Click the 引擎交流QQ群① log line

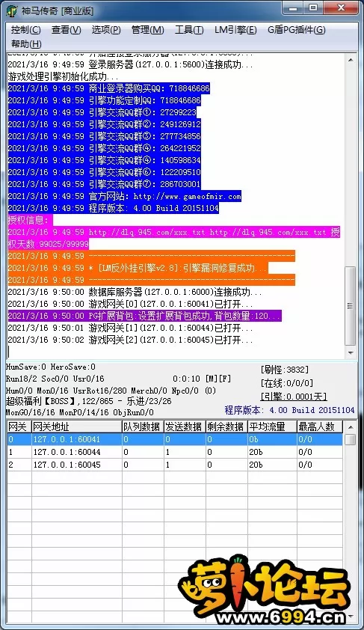click(x=102, y=112)
